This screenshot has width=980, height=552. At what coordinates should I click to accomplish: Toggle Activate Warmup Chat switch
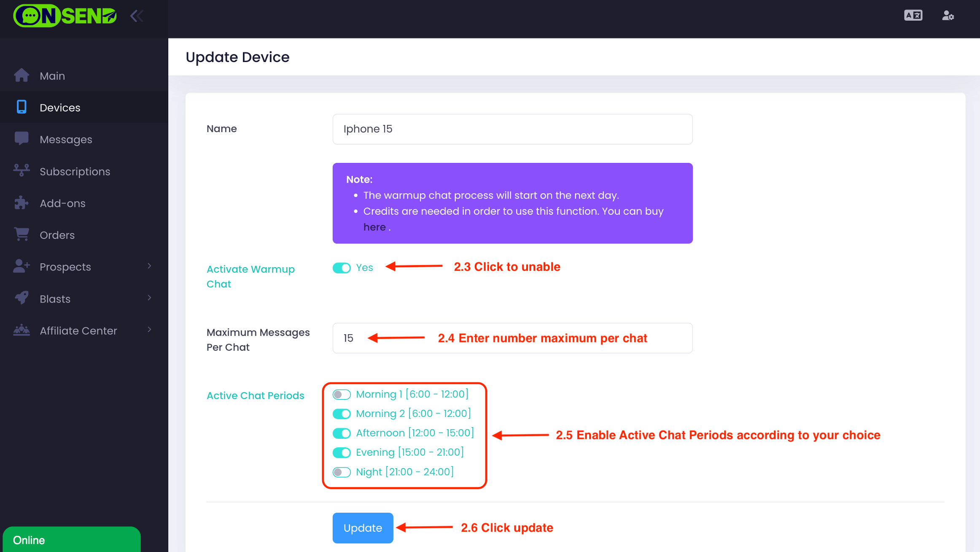click(342, 268)
